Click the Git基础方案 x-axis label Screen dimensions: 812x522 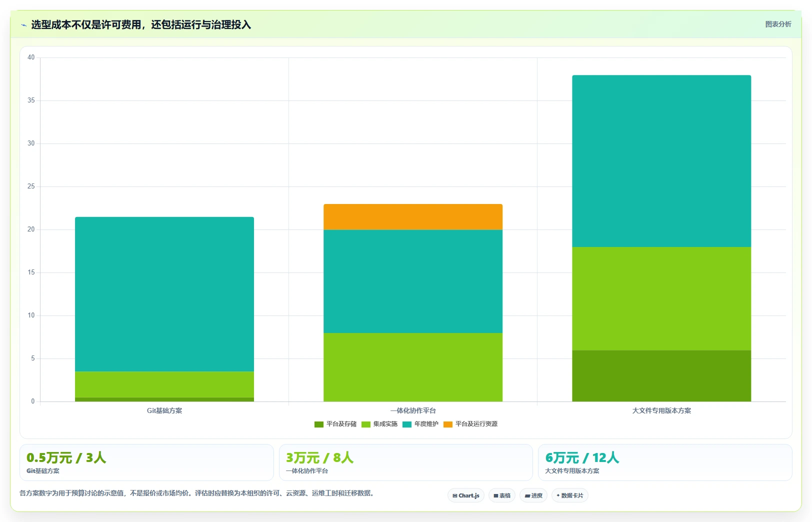(164, 410)
